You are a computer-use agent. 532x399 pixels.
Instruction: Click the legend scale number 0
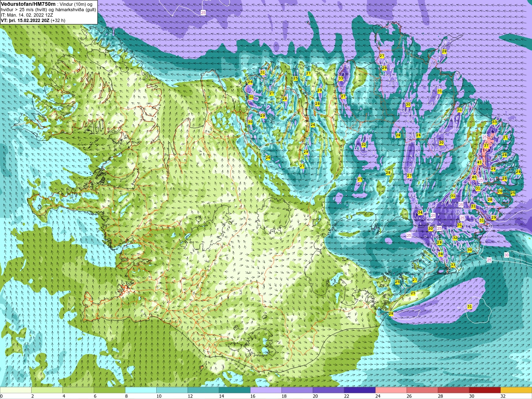[x=2, y=396]
